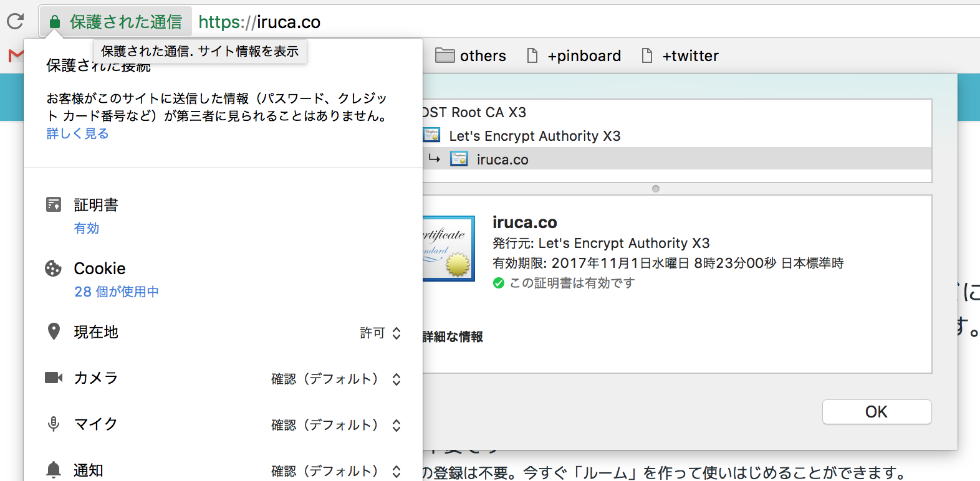Click the 現在地 label in site info
The height and width of the screenshot is (481, 980).
point(96,332)
